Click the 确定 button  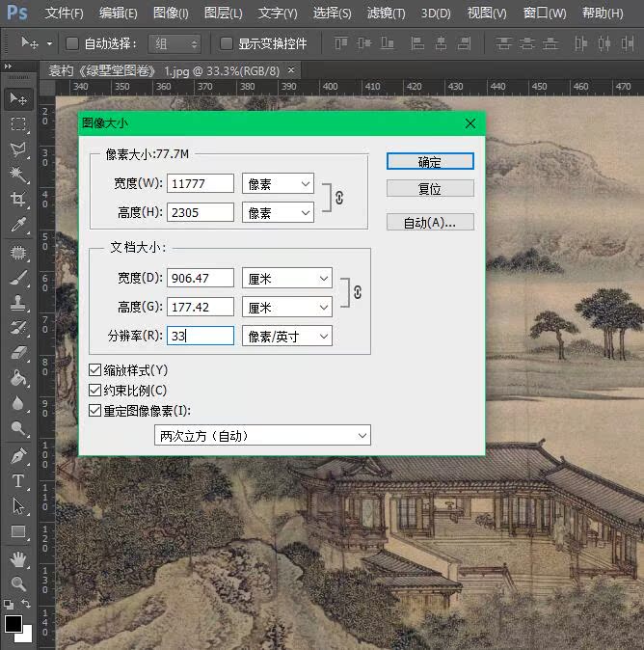[x=430, y=161]
